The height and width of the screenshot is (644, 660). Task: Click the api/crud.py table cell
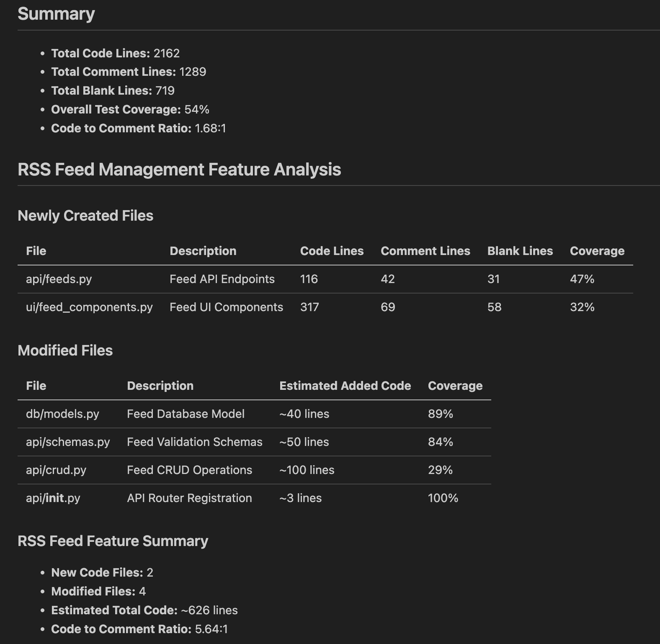[x=56, y=470]
